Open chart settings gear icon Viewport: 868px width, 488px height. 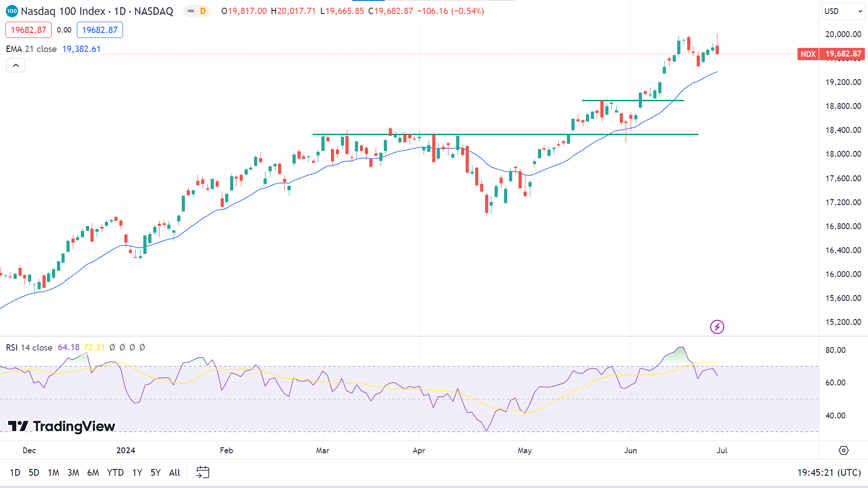(x=844, y=450)
